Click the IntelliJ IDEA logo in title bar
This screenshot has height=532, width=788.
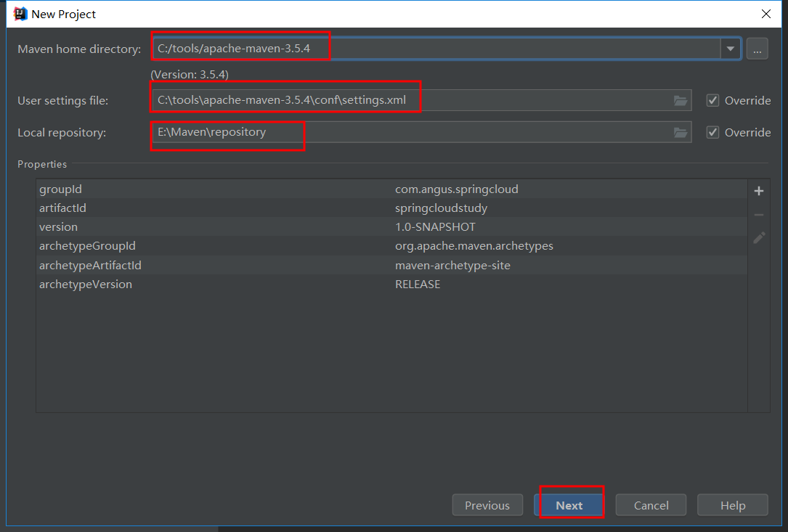click(x=20, y=14)
